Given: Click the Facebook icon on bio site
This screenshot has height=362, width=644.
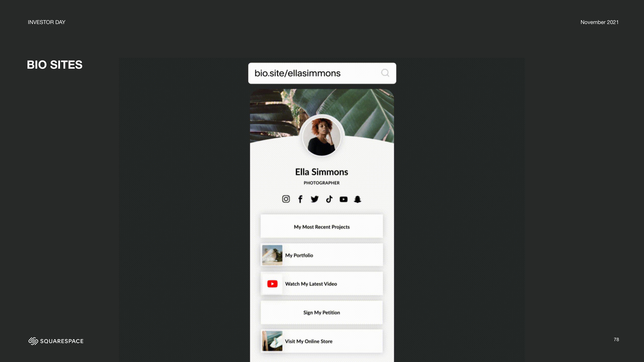Looking at the screenshot, I should tap(300, 199).
